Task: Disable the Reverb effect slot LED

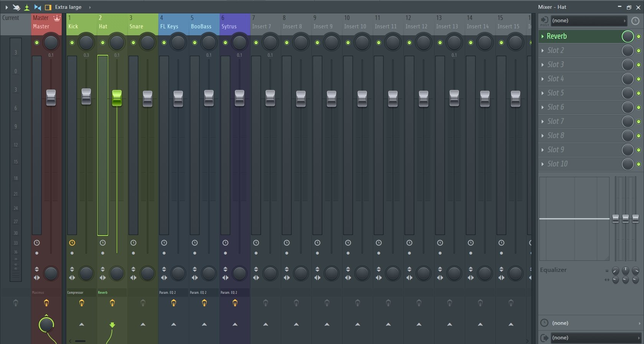Action: click(x=639, y=36)
